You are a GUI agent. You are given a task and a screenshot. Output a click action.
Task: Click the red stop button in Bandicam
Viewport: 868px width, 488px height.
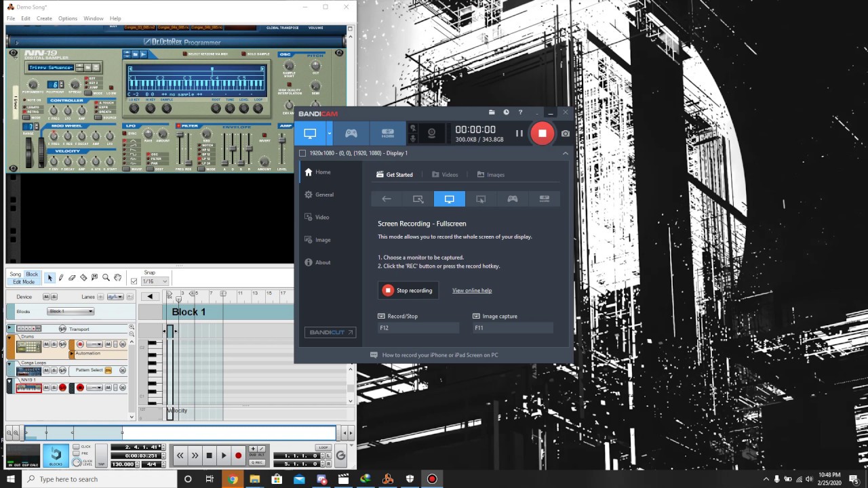tap(542, 133)
